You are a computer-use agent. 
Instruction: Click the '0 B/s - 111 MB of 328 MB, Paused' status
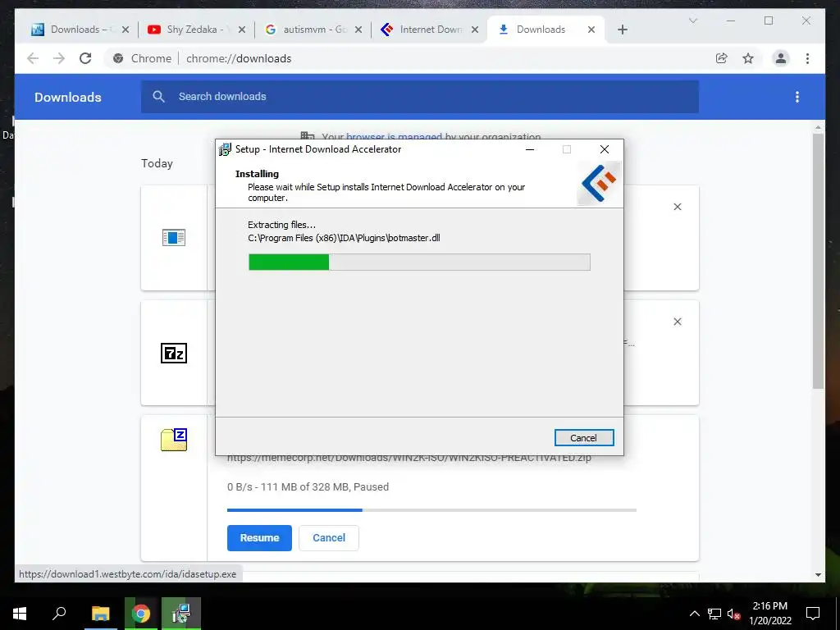[x=308, y=487]
